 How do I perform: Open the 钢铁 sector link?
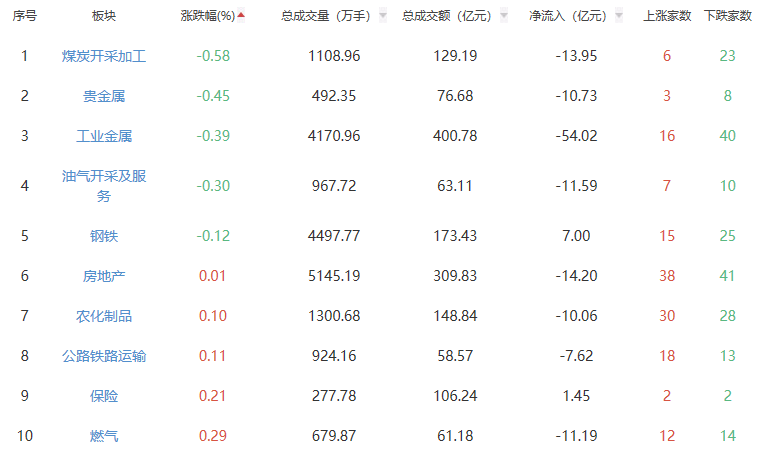point(104,236)
